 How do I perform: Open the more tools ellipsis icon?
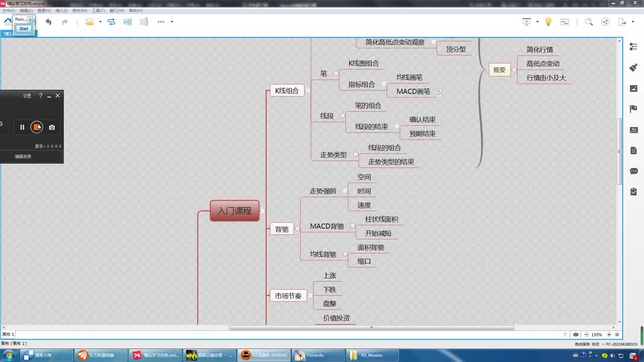(161, 22)
